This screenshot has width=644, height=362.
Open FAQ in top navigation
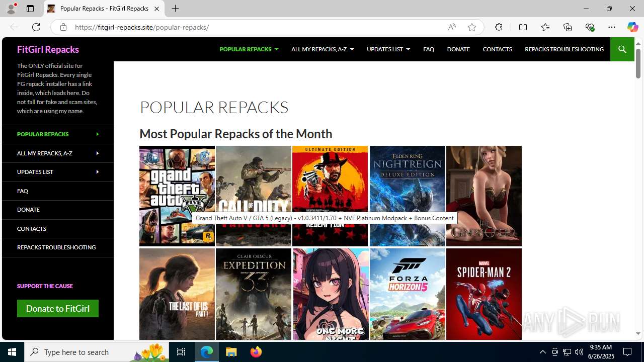coord(429,49)
